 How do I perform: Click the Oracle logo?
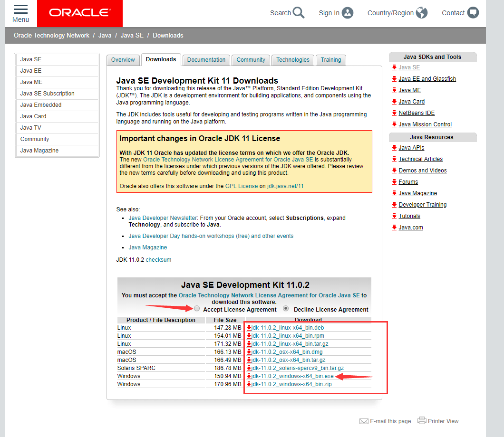tap(80, 13)
